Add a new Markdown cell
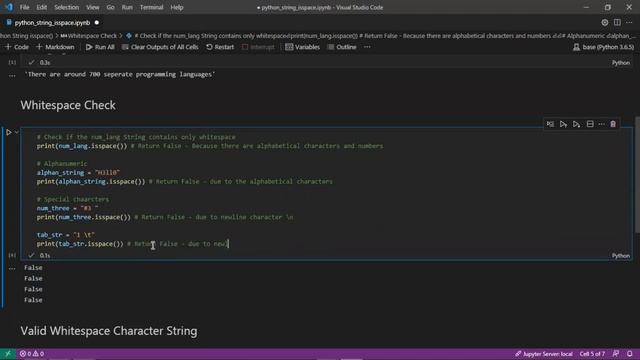 click(55, 47)
